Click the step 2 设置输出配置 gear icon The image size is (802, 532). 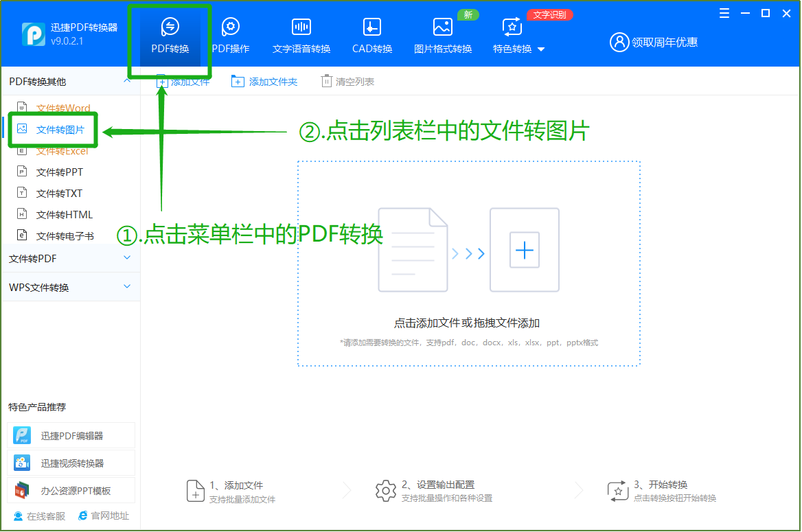tap(386, 491)
